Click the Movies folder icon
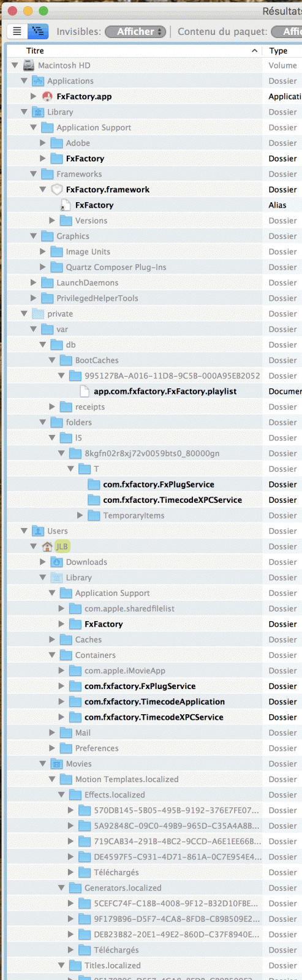Viewport: 302px width, 980px height. pos(56,764)
